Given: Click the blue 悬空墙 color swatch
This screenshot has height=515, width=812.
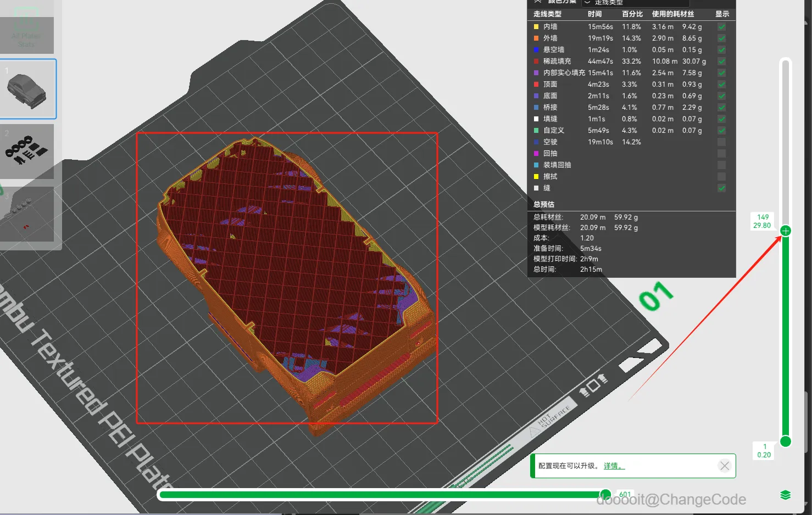Looking at the screenshot, I should [x=536, y=49].
